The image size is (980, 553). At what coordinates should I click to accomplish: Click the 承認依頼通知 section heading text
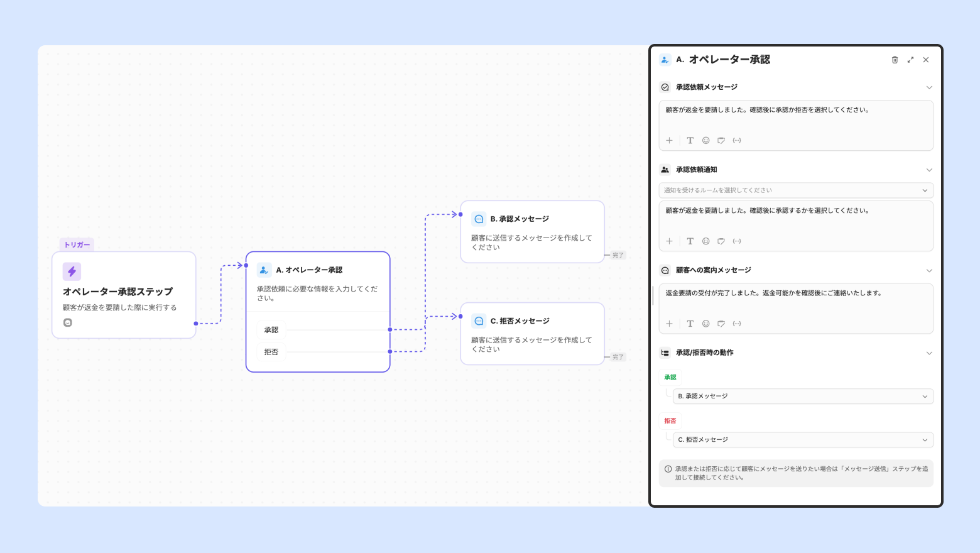point(697,170)
